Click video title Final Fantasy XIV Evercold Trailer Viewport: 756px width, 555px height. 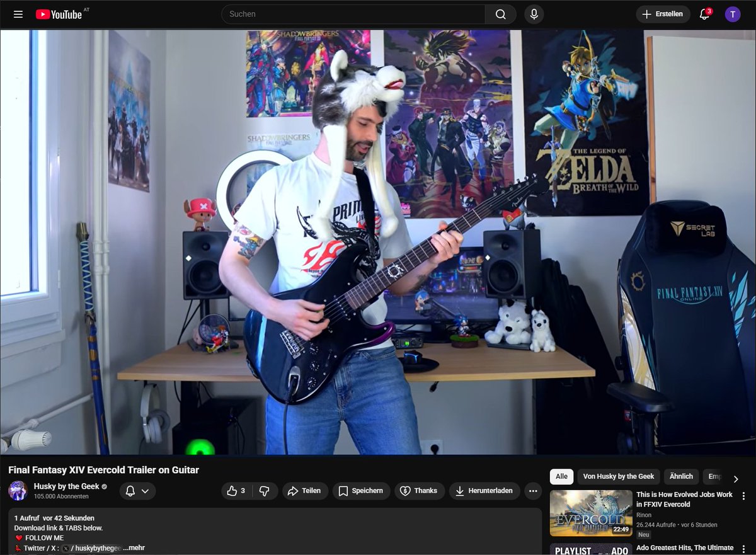[103, 470]
